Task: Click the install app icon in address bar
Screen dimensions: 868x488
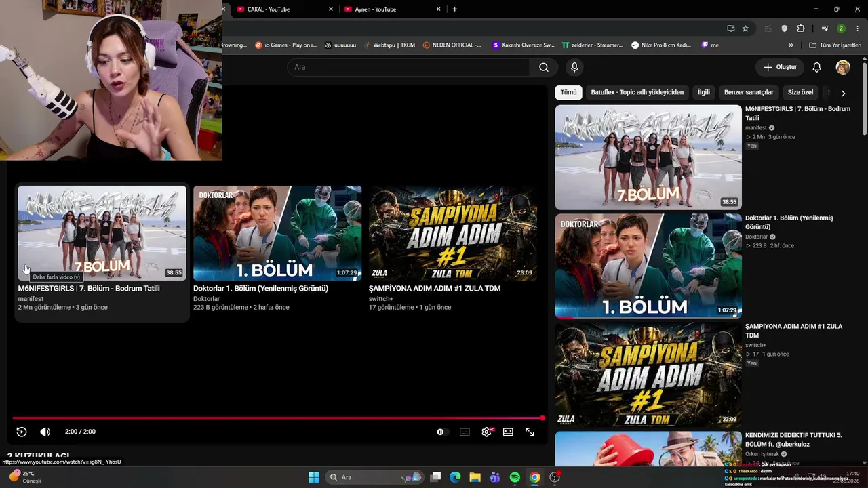Action: tap(730, 28)
